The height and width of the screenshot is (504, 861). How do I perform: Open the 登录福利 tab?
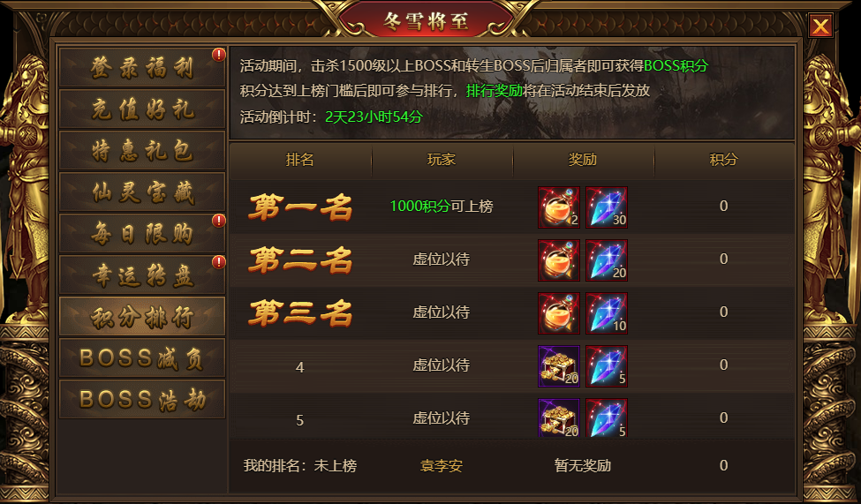point(142,68)
